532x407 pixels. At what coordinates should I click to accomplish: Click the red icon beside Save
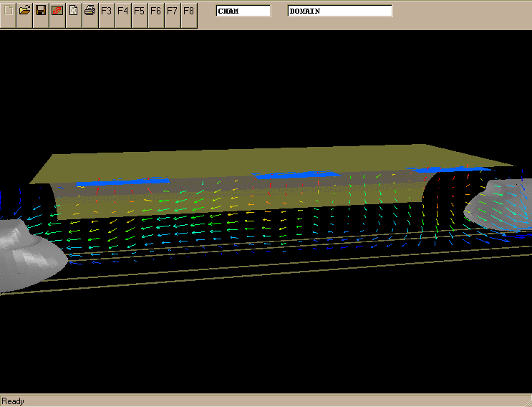point(57,11)
